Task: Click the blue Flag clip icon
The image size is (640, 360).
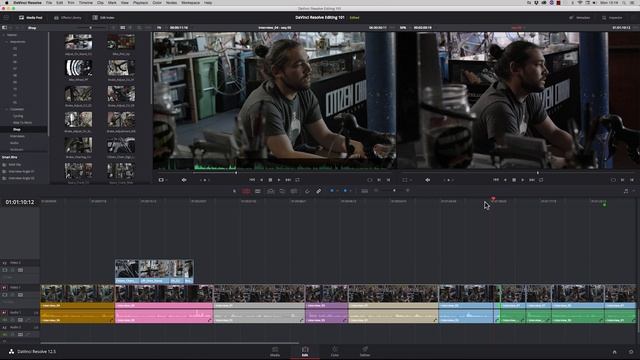Action: point(332,191)
